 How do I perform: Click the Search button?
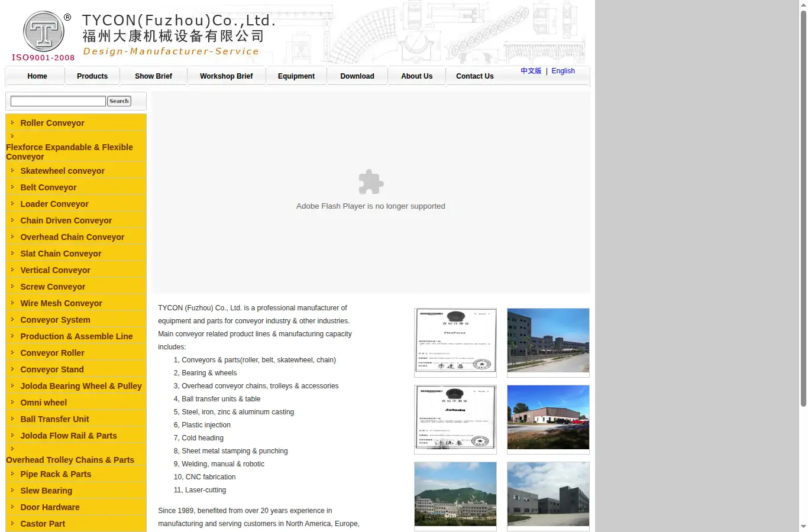[119, 101]
